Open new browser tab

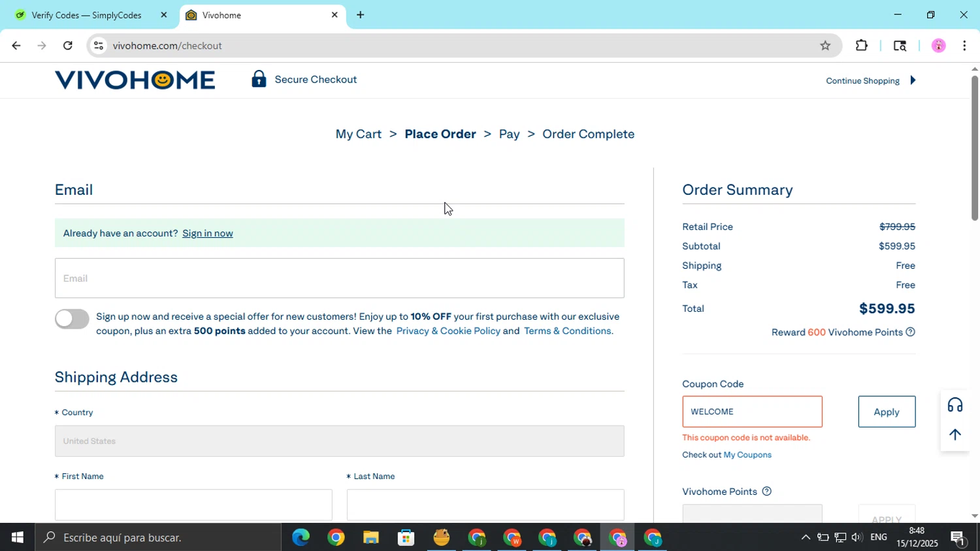point(360,15)
